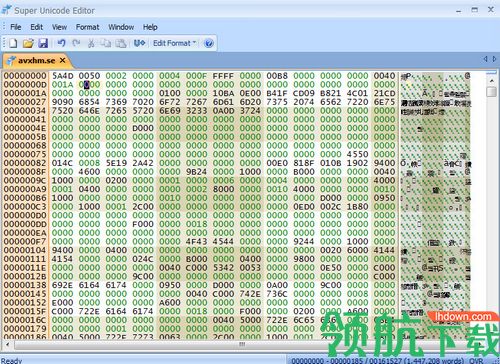Copy selection using the copy icon
The width and height of the screenshot is (500, 364).
106,43
